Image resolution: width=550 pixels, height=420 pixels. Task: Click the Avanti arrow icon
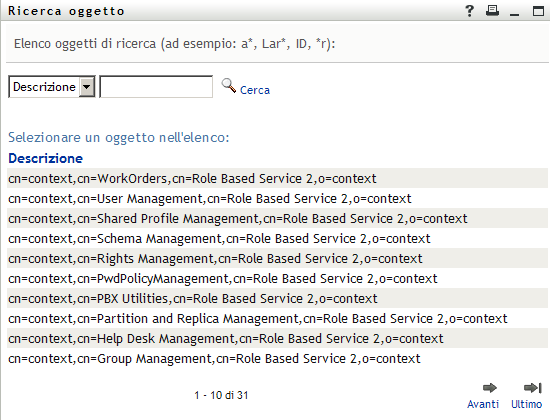tap(489, 388)
